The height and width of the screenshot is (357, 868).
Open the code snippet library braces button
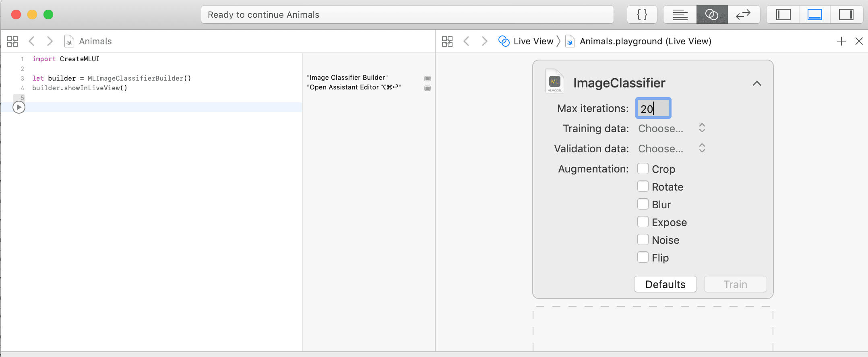point(642,15)
